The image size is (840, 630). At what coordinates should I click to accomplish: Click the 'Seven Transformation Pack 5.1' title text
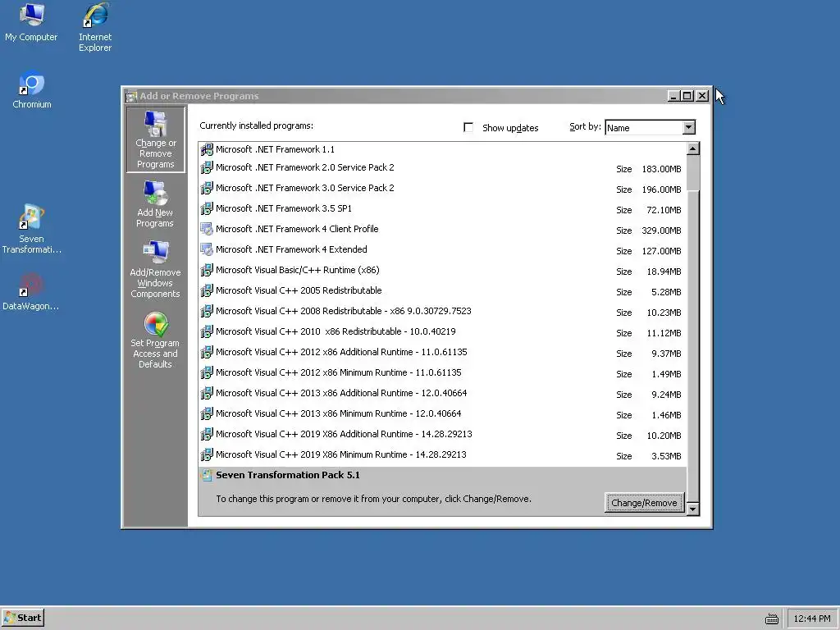[288, 475]
